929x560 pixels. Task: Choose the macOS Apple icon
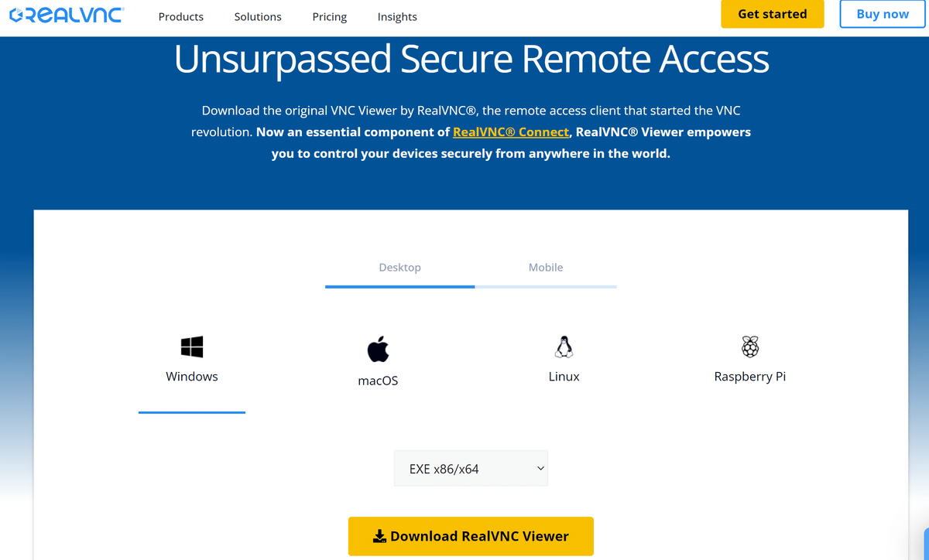point(378,349)
